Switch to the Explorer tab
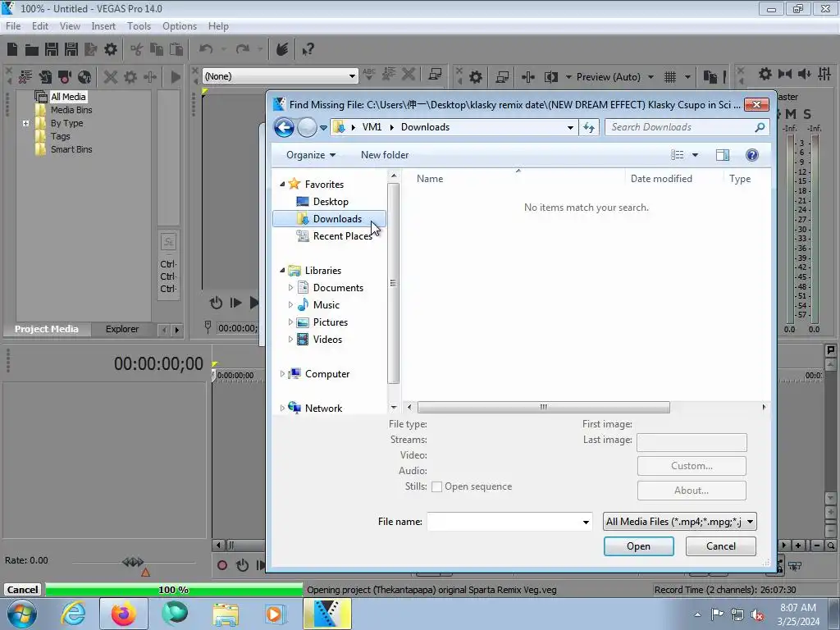The width and height of the screenshot is (840, 630). pos(122,329)
